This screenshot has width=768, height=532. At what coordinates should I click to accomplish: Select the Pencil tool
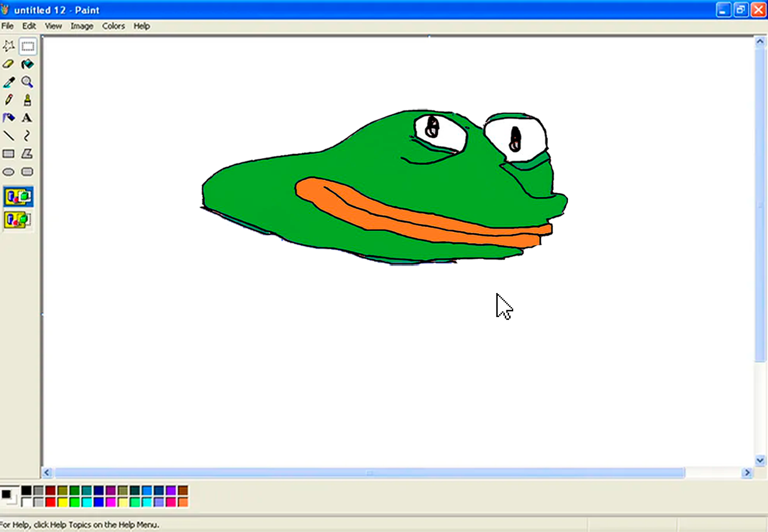click(8, 100)
